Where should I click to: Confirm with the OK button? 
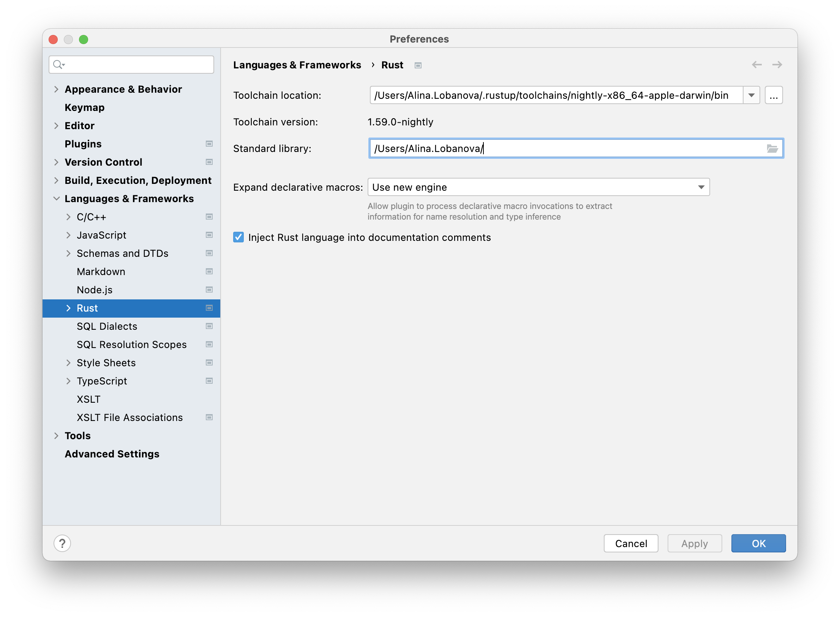(758, 543)
